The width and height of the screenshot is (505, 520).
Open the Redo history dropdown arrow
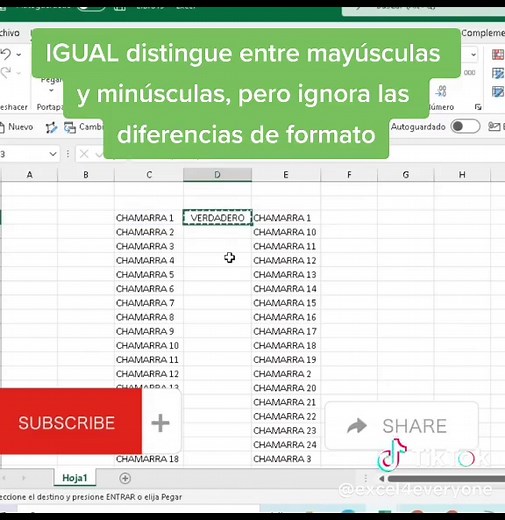pos(19,73)
